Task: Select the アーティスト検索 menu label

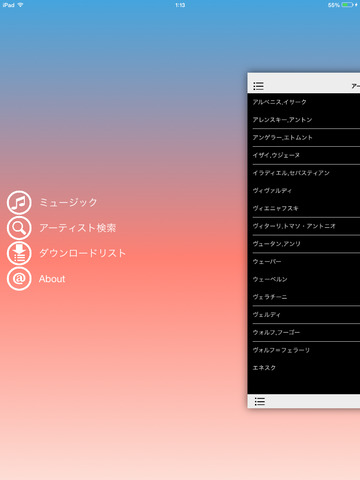Action: (x=77, y=228)
